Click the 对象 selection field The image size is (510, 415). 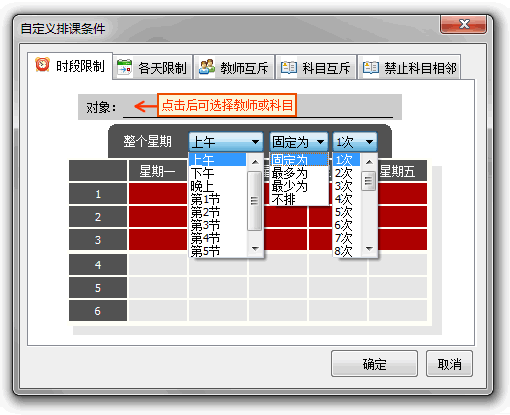[258, 107]
